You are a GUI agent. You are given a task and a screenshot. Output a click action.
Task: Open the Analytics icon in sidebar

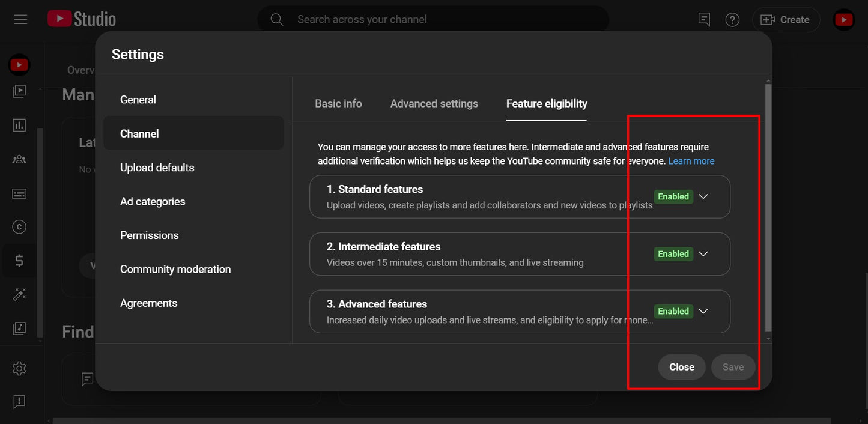pyautogui.click(x=19, y=125)
